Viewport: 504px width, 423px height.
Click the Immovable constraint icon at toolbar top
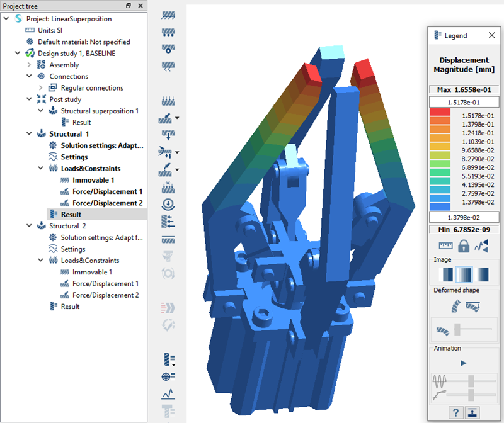[168, 14]
